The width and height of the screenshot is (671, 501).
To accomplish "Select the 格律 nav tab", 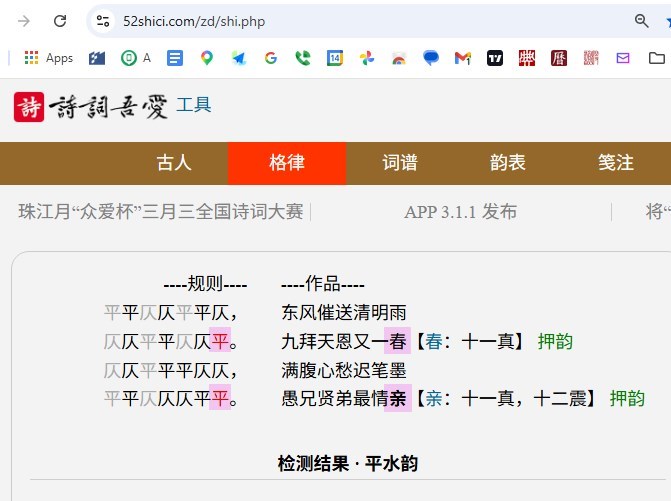I will point(287,163).
